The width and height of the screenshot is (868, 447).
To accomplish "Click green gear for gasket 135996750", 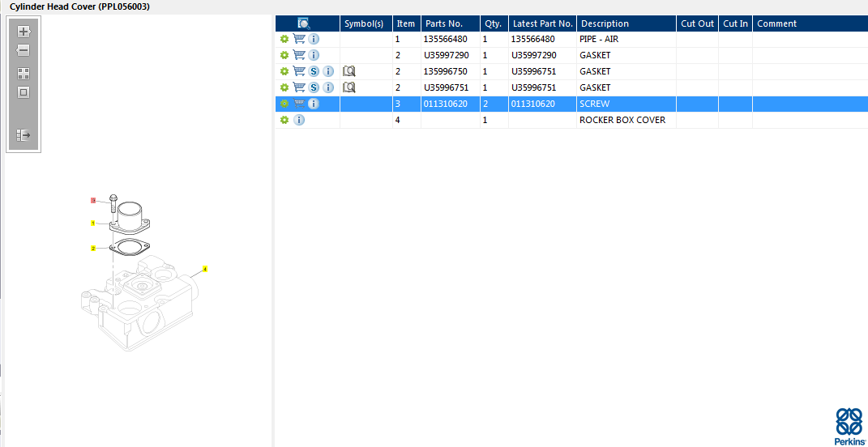I will pos(284,71).
